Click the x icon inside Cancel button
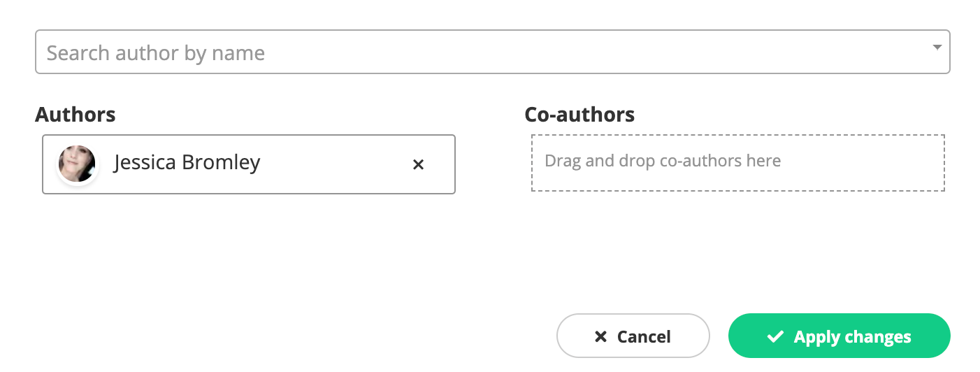The width and height of the screenshot is (980, 372). coord(600,336)
